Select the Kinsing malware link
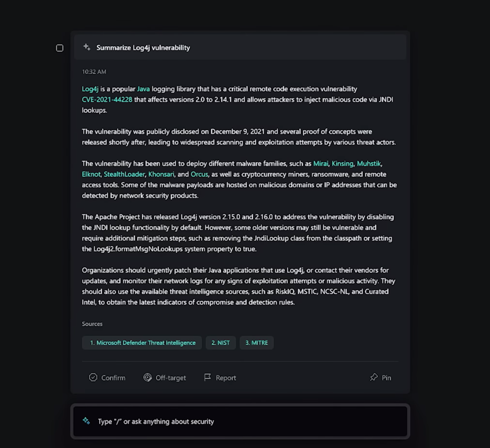Screen dimensions: 490x448 pos(342,164)
